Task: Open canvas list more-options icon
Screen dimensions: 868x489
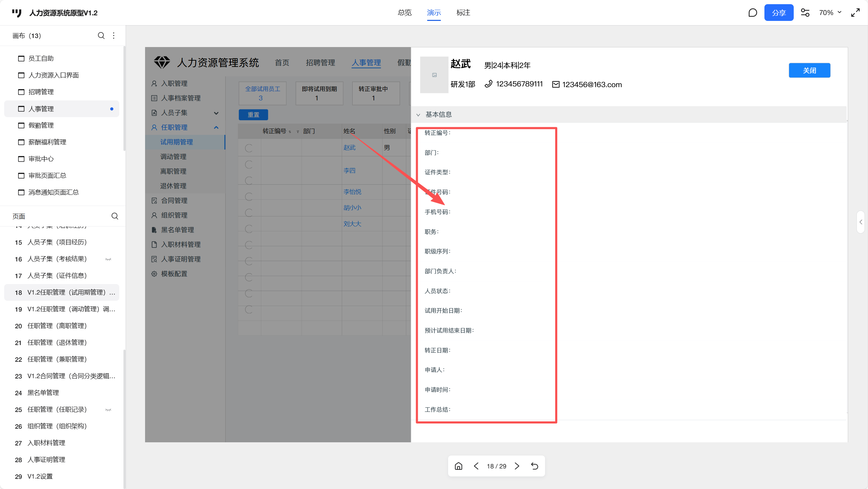Action: tap(114, 36)
